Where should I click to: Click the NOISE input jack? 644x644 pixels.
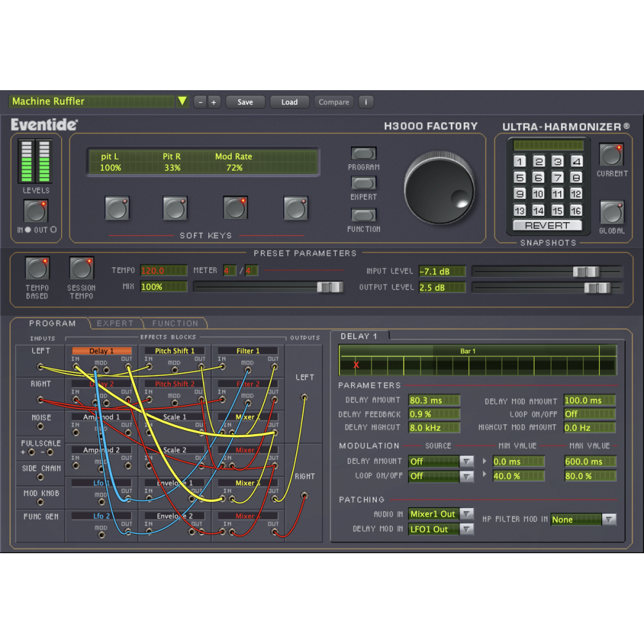pyautogui.click(x=40, y=426)
